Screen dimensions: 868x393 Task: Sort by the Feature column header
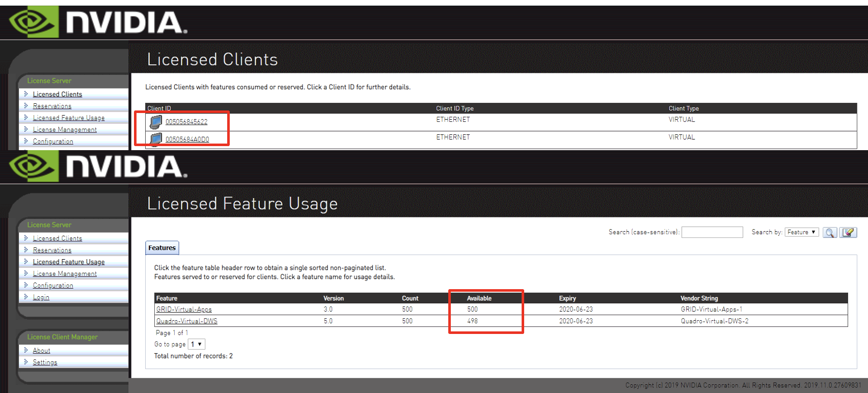coord(167,298)
